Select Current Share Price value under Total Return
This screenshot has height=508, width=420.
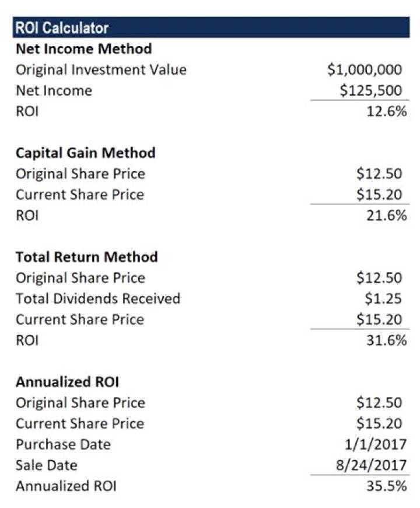379,319
